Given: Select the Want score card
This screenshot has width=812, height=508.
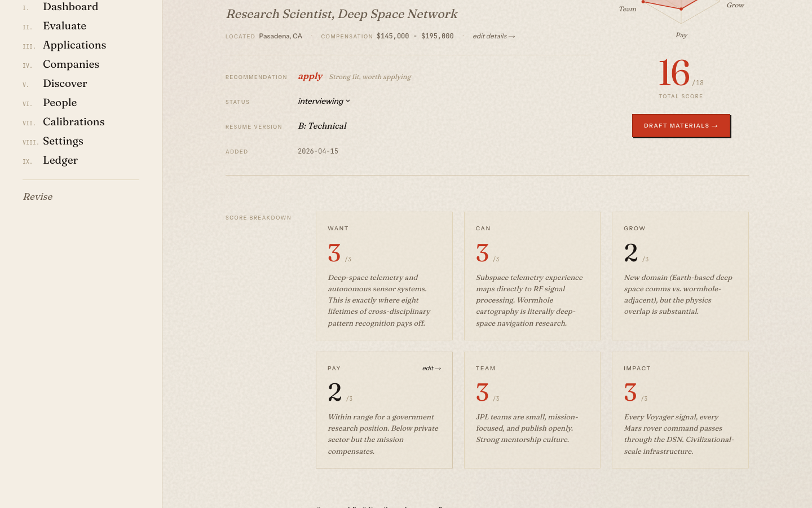Looking at the screenshot, I should pyautogui.click(x=384, y=276).
